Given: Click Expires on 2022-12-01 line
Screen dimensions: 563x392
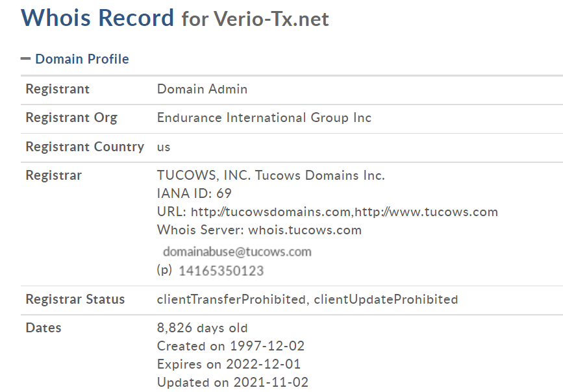Looking at the screenshot, I should (229, 364).
